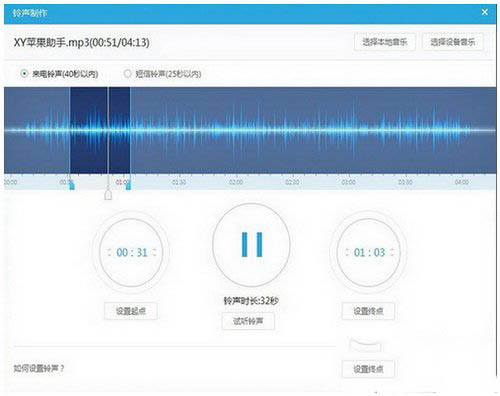Click the stepper arrows right of 01:03

coord(392,252)
